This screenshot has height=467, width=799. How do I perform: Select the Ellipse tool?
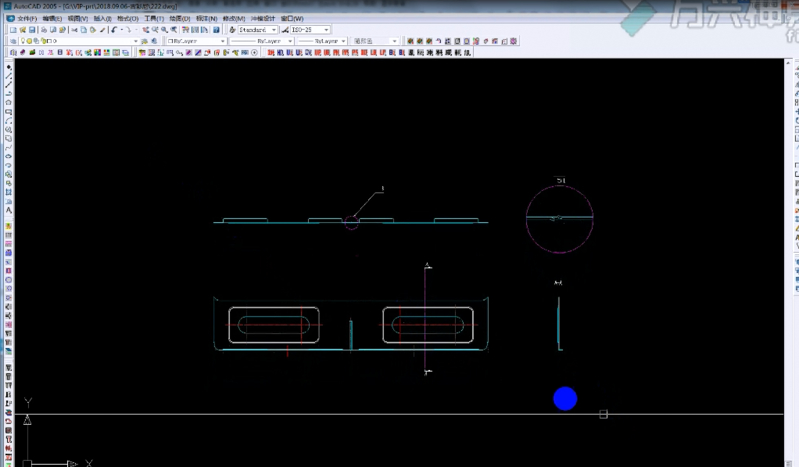click(9, 157)
